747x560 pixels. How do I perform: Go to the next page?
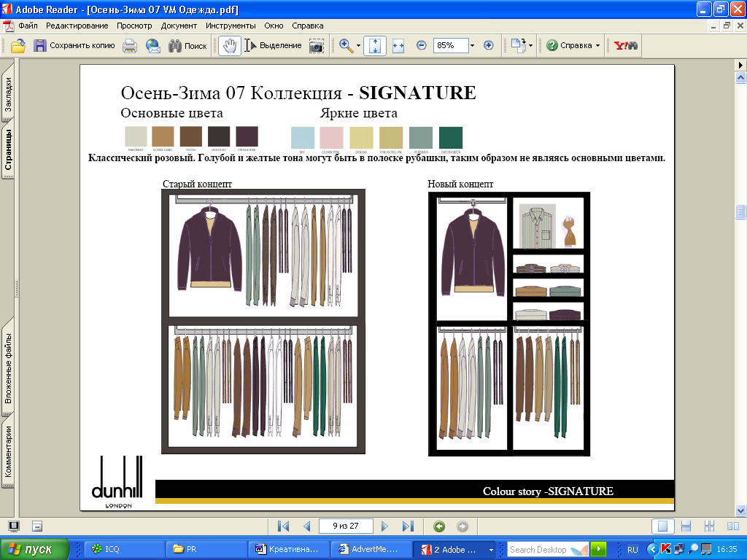click(x=384, y=526)
